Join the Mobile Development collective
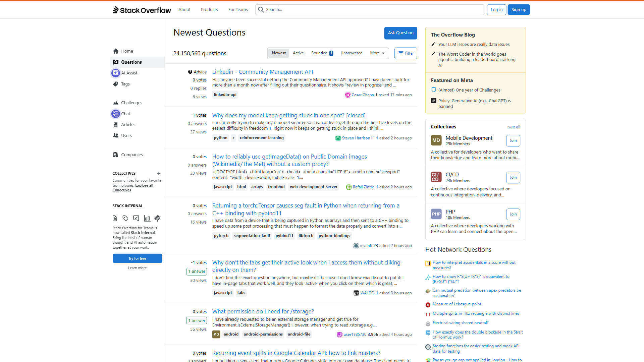 [x=513, y=140]
